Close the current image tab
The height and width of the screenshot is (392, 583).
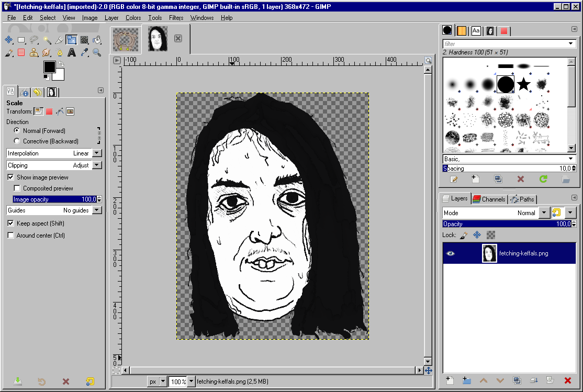178,38
